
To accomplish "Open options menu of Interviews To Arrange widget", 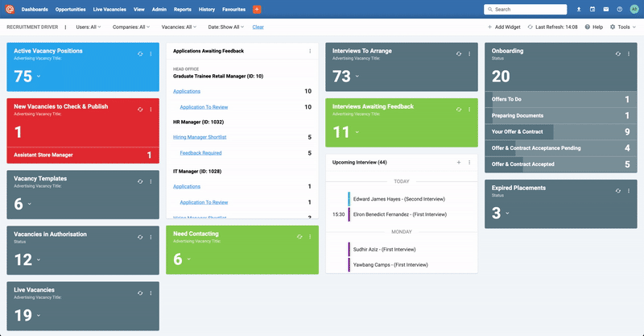I will pos(469,54).
